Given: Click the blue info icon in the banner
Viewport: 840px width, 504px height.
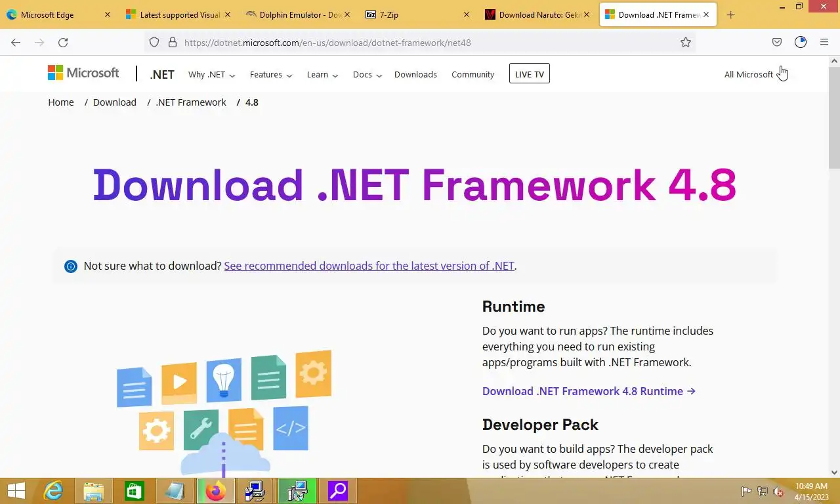Looking at the screenshot, I should pyautogui.click(x=71, y=266).
